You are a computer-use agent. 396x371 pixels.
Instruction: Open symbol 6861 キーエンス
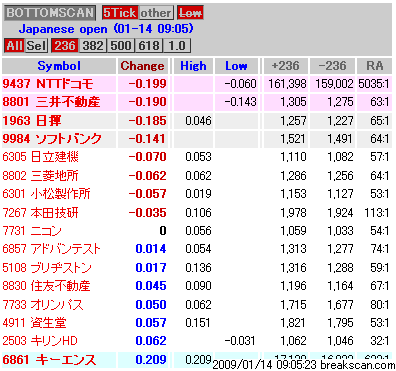(x=49, y=359)
